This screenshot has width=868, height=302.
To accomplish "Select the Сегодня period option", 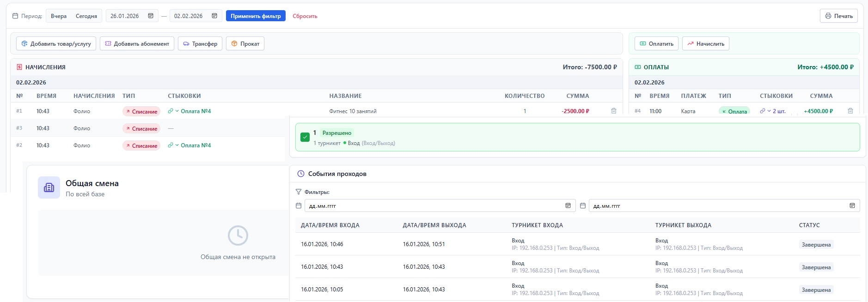I will [86, 16].
